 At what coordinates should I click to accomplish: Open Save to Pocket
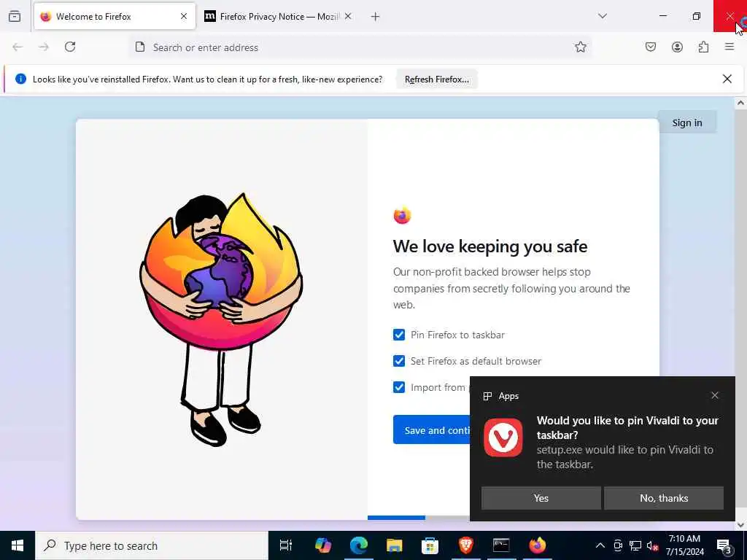[x=651, y=47]
